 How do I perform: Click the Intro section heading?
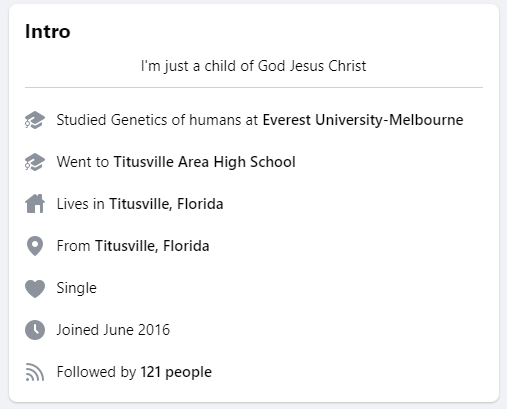48,32
